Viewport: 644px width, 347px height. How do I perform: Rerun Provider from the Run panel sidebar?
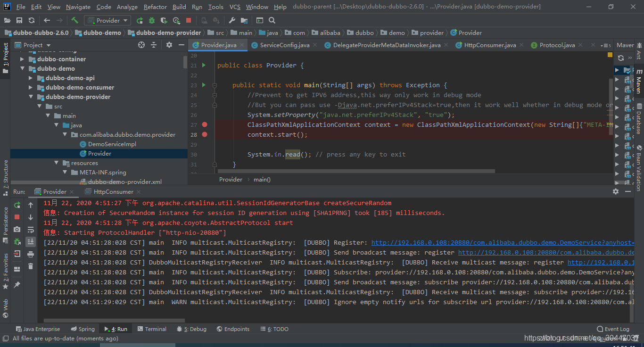tap(17, 205)
